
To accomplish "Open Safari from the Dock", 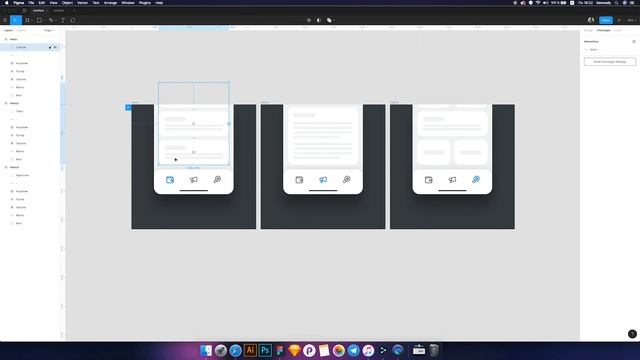I will (x=236, y=350).
